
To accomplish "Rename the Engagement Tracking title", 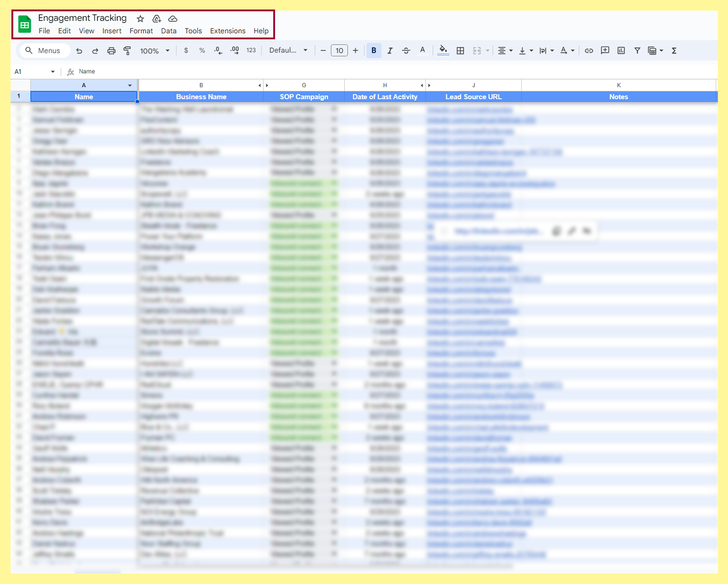I will point(83,18).
